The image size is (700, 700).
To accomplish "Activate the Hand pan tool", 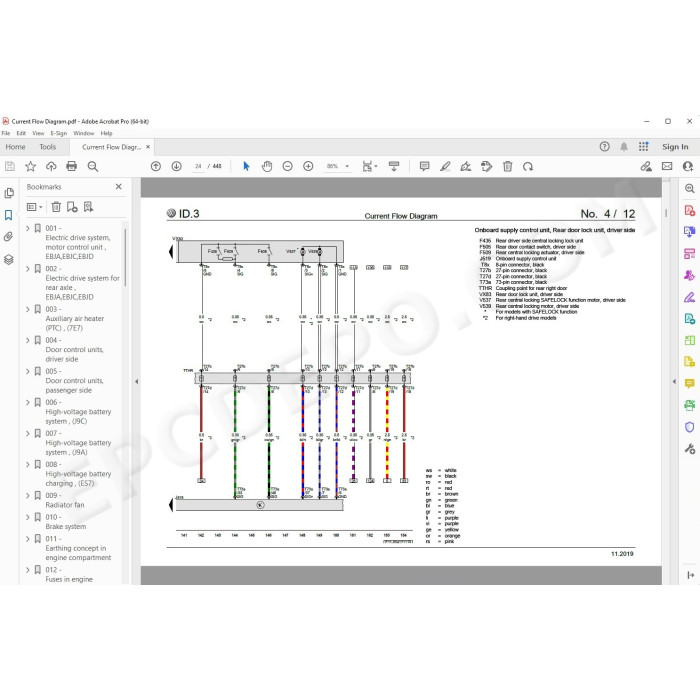I will coord(267,166).
